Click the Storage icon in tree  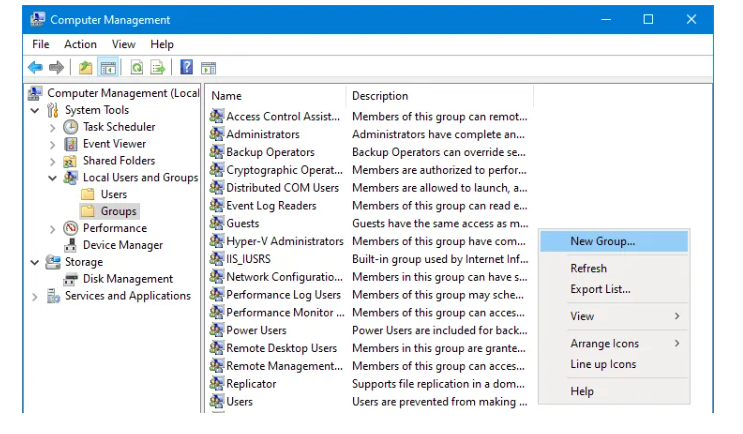pos(53,262)
